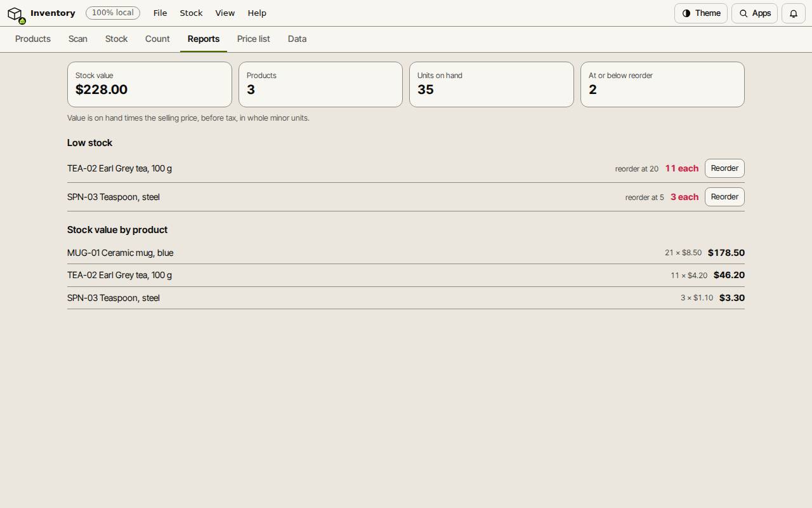The image size is (812, 508).
Task: Click '11 × $4.20' calculation text
Action: tap(689, 276)
